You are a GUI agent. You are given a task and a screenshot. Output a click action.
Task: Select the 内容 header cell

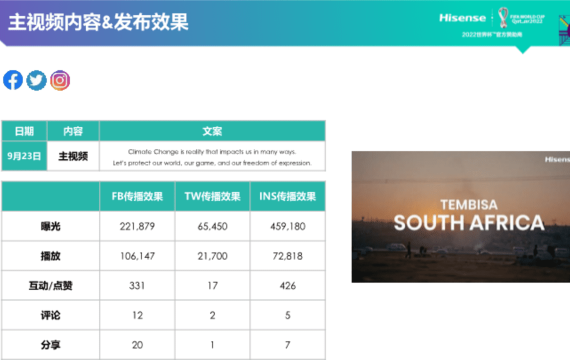tap(73, 131)
